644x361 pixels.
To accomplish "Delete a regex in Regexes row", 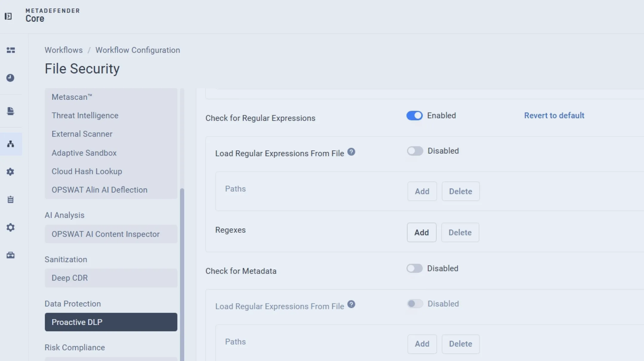I will click(x=460, y=232).
